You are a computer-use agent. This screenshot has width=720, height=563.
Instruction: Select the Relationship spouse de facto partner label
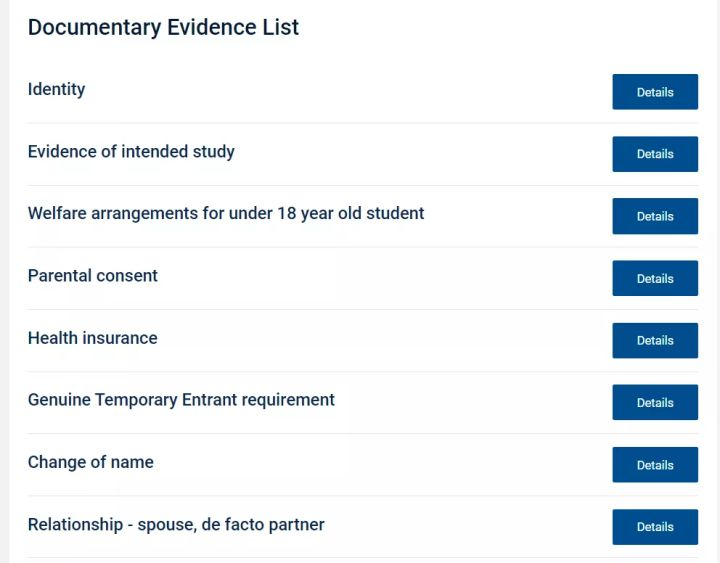(x=176, y=524)
